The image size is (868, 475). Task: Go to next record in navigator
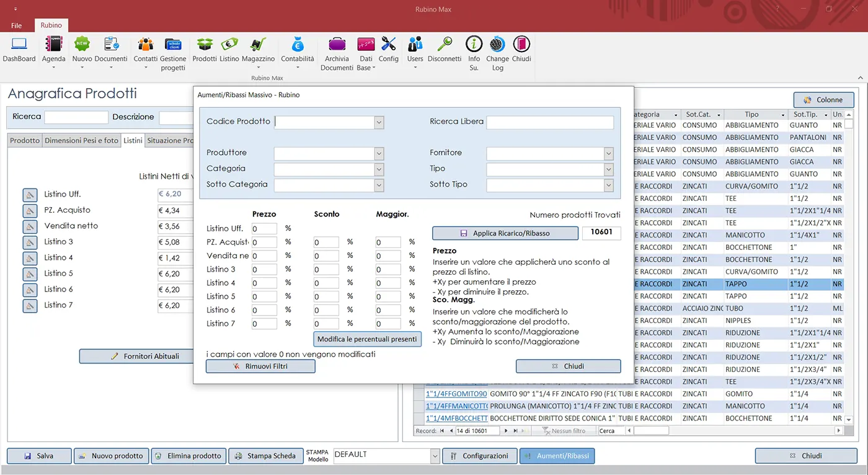(x=506, y=431)
